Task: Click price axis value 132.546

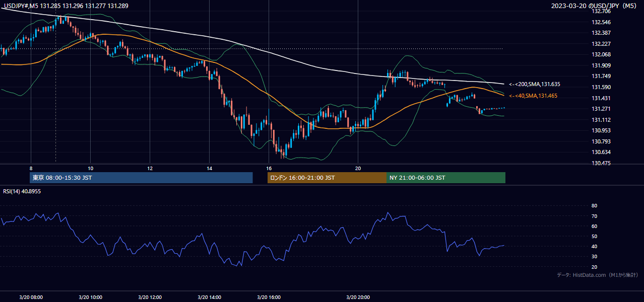Action: point(601,22)
